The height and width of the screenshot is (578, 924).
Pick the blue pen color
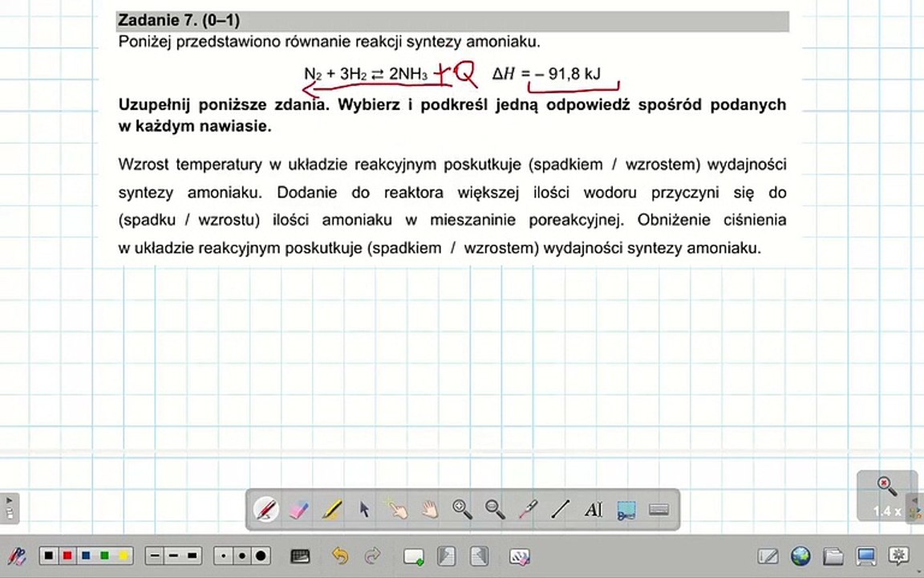tap(86, 556)
